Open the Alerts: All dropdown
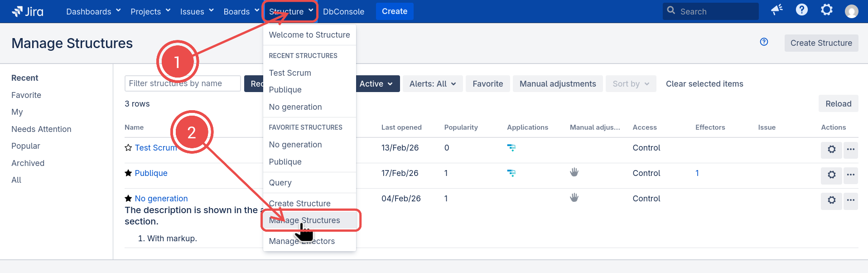Screen dimensions: 868x273 pos(433,84)
